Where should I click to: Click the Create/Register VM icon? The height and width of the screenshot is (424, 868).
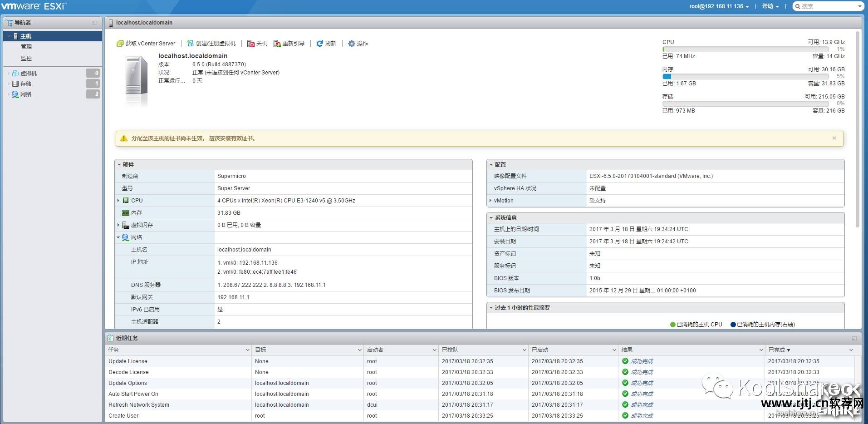click(x=191, y=44)
